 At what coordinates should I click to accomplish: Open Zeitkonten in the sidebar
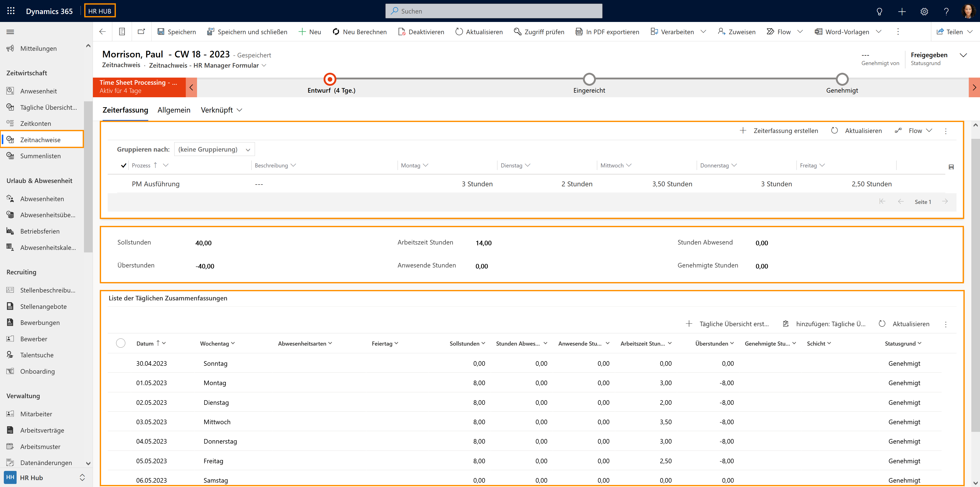[x=35, y=124]
